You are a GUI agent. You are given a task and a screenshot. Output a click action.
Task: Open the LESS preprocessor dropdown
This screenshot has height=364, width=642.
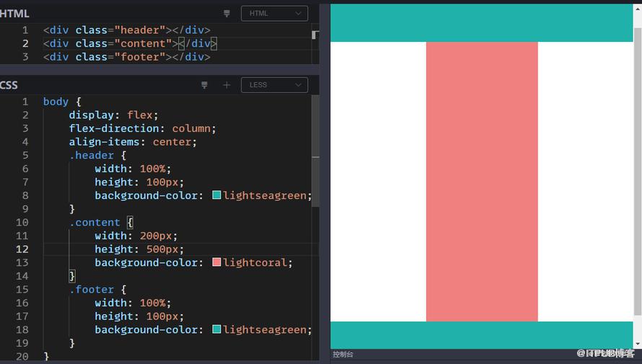(274, 85)
